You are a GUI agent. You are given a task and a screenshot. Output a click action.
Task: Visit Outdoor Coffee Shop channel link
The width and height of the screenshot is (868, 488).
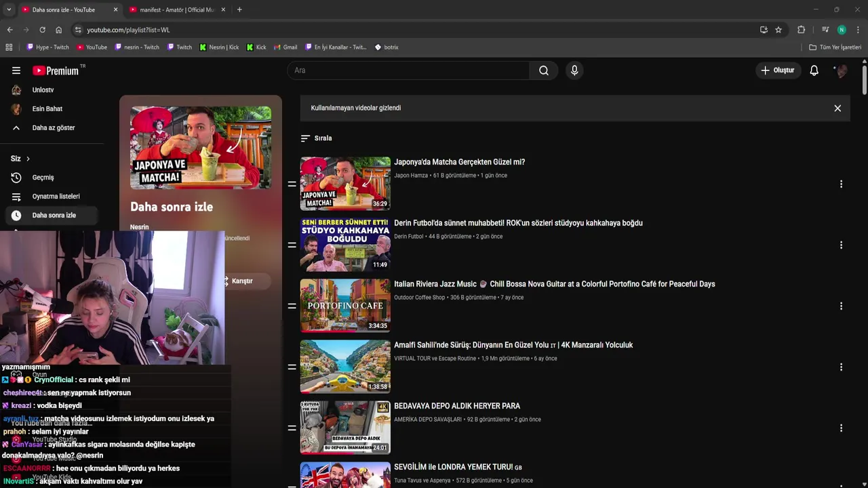point(420,298)
